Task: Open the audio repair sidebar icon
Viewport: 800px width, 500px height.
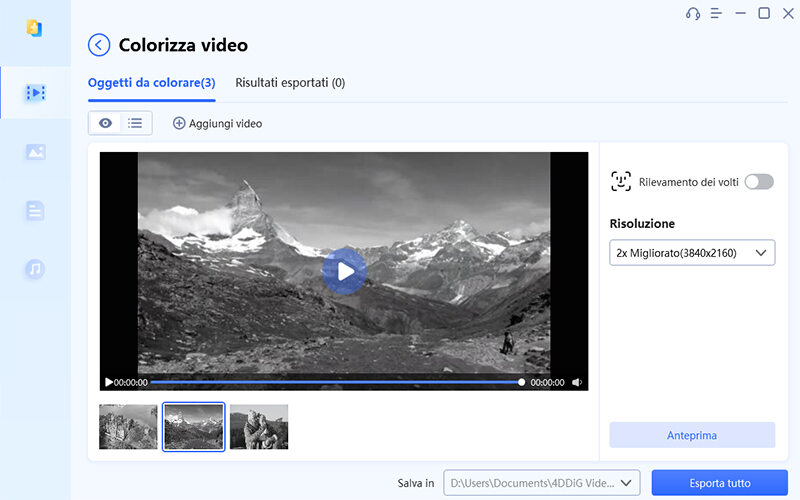Action: tap(35, 268)
